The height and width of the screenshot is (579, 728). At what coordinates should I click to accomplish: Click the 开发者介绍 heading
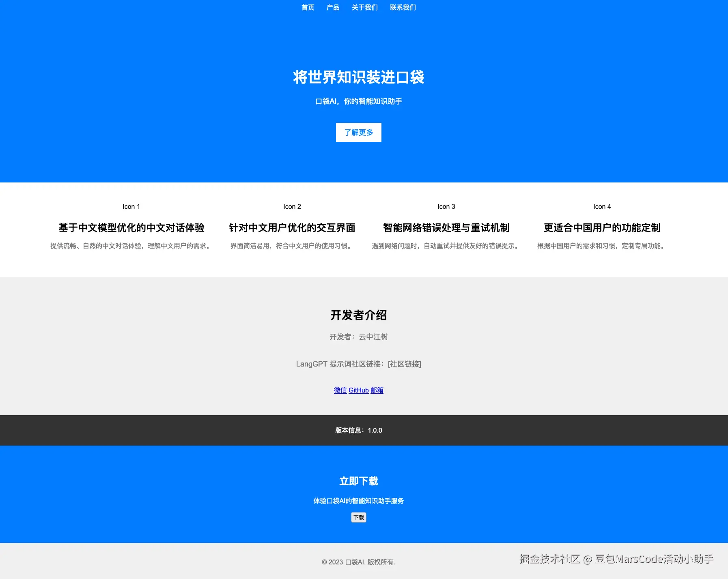click(x=359, y=315)
